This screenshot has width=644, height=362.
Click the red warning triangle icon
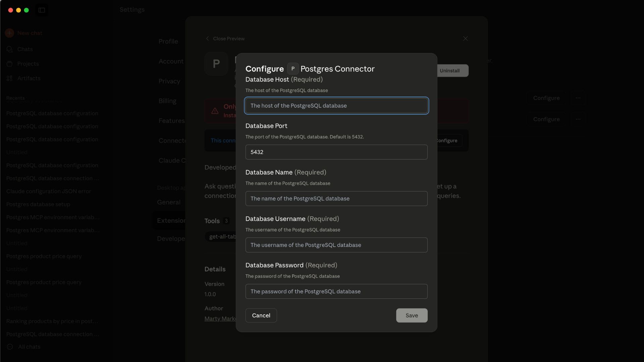pos(215,111)
